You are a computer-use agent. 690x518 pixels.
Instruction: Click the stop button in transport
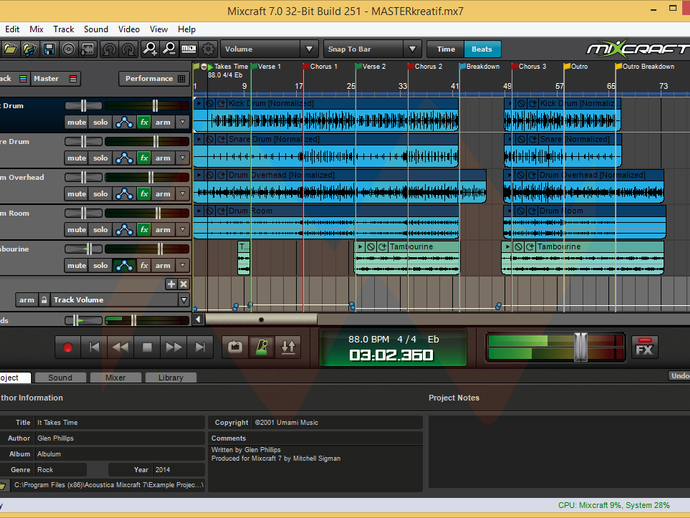pyautogui.click(x=147, y=348)
